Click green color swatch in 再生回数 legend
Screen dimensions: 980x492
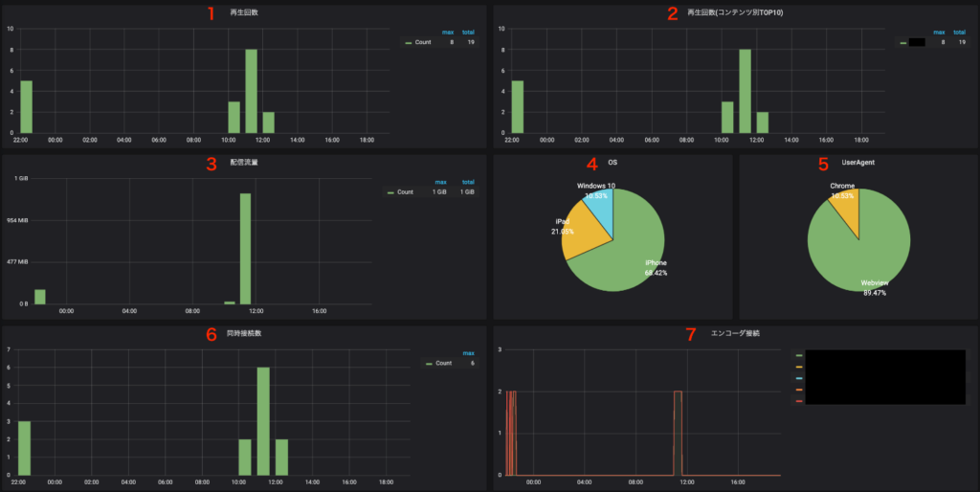409,43
